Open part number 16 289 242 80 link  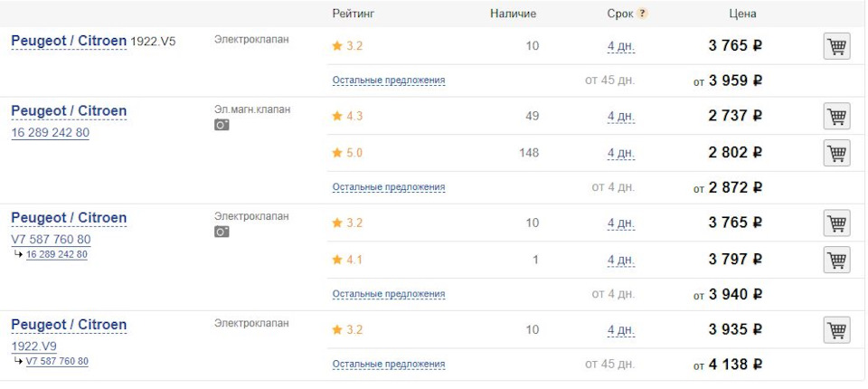pyautogui.click(x=50, y=133)
